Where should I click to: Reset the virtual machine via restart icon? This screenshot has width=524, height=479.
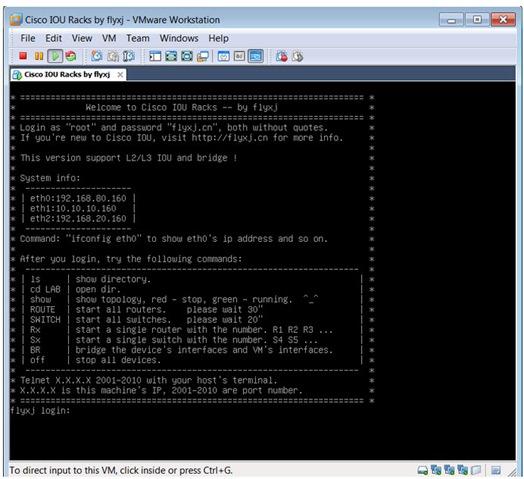tap(71, 56)
